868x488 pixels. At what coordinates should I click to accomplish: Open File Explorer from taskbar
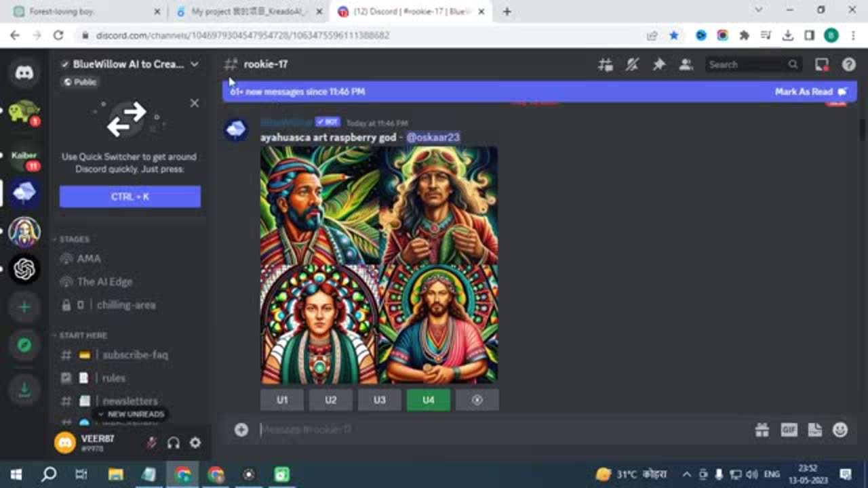(116, 474)
